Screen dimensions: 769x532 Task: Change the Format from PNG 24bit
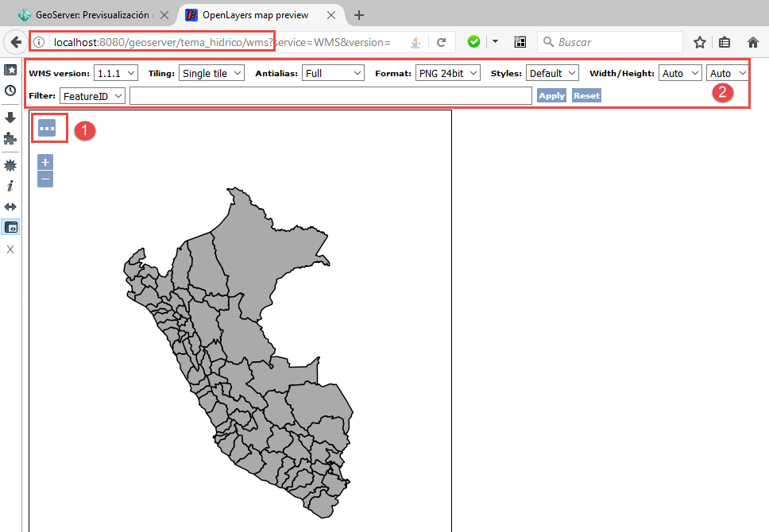click(x=446, y=72)
